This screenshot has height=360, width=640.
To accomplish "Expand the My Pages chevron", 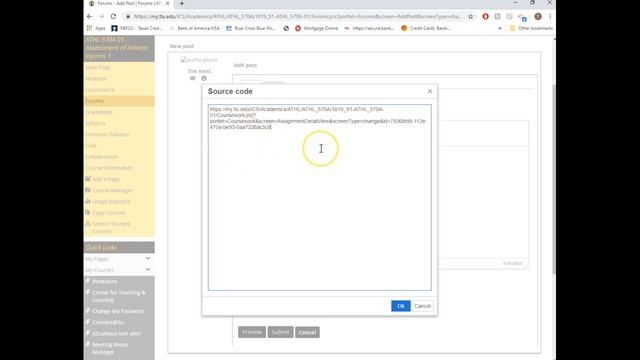I will 148,258.
